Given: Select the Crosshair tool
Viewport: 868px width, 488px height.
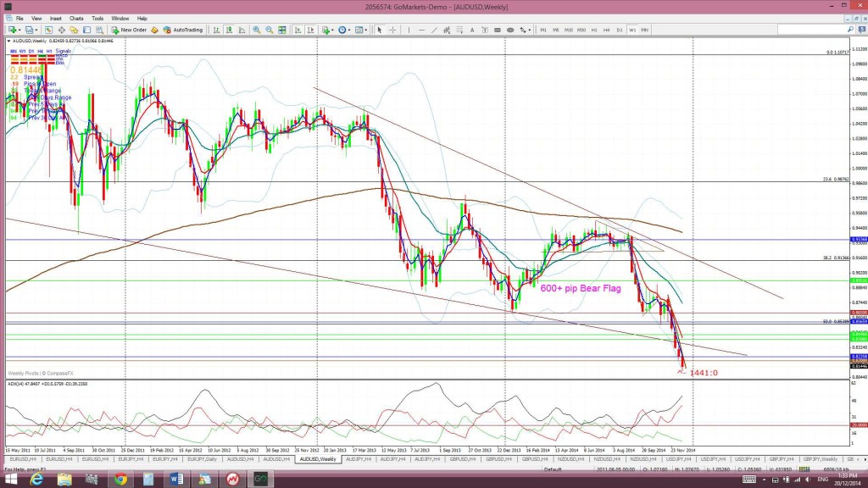Looking at the screenshot, I should [x=392, y=30].
